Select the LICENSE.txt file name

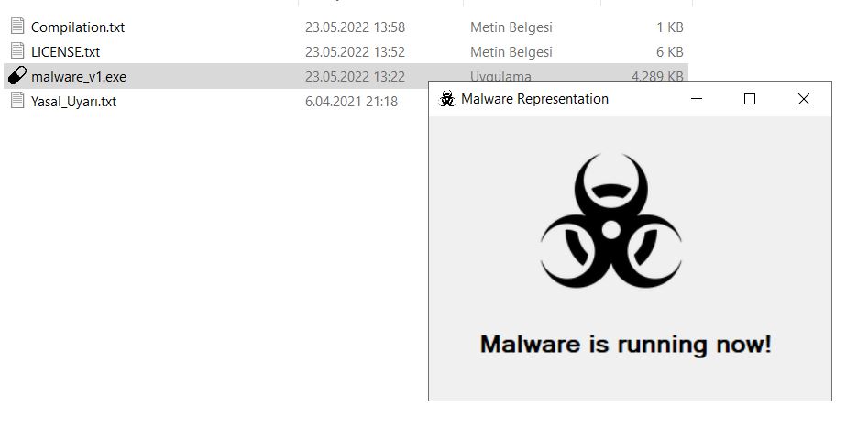[65, 52]
